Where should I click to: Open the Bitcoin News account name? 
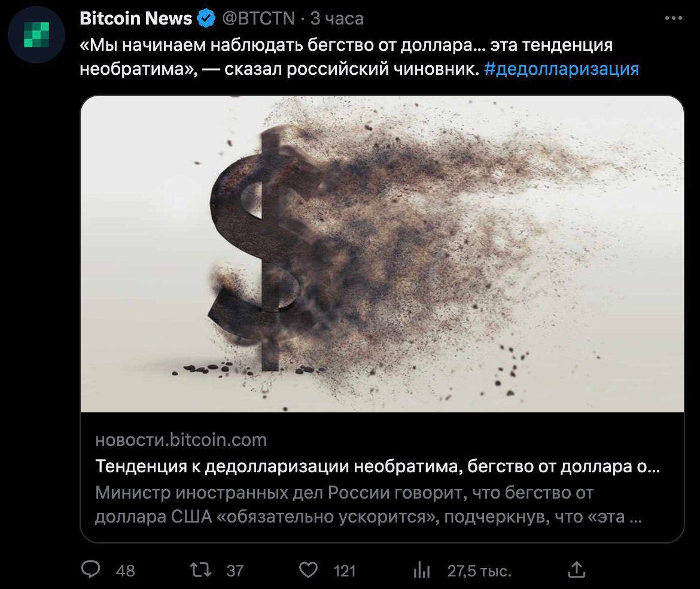(x=136, y=19)
